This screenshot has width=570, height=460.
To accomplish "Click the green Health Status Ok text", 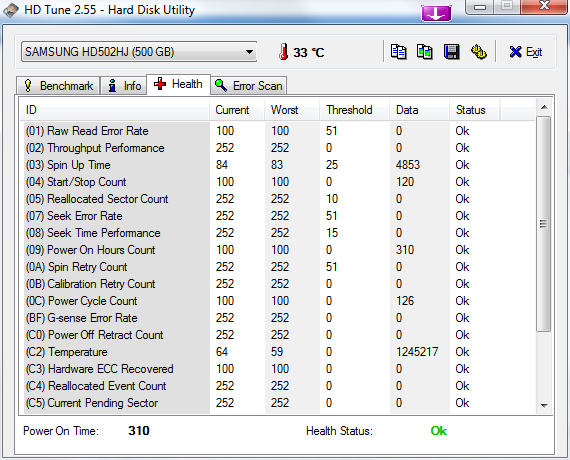I will [438, 431].
